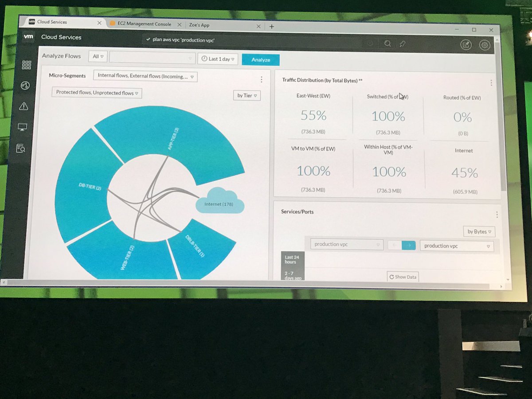
Task: Open the globe dashboard icon in the sidebar
Action: tap(25, 86)
